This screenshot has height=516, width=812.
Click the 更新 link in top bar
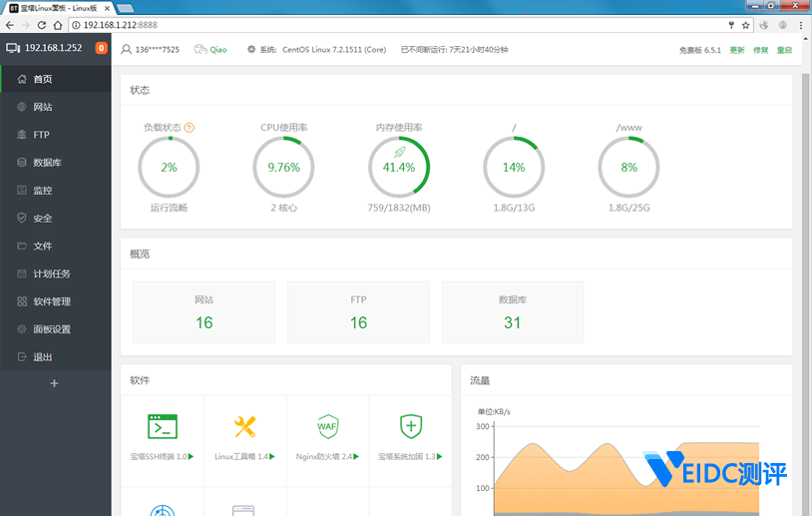pos(737,50)
